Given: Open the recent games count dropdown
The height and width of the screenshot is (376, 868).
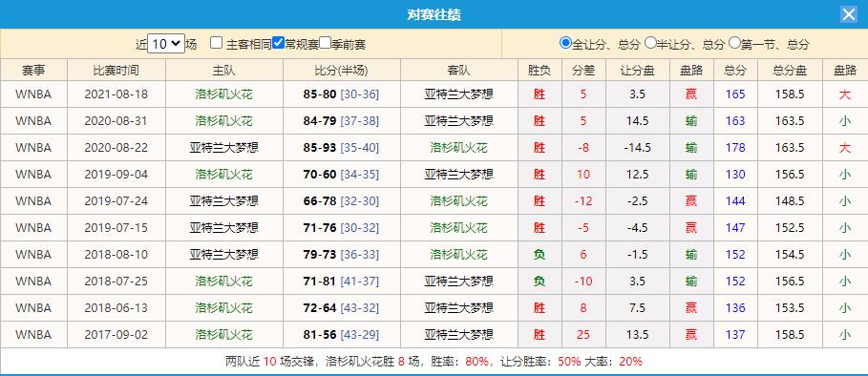Looking at the screenshot, I should pos(166,44).
